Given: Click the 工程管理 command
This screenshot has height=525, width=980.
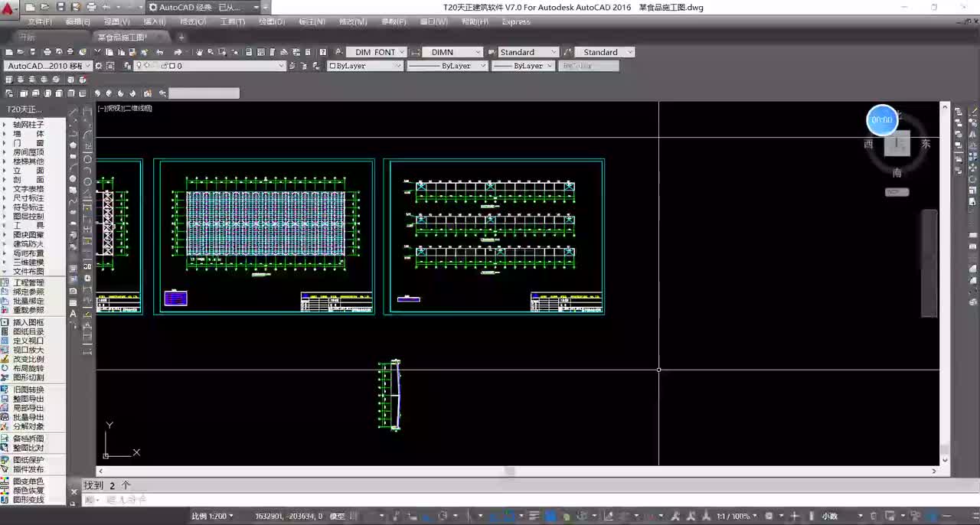Looking at the screenshot, I should 28,282.
